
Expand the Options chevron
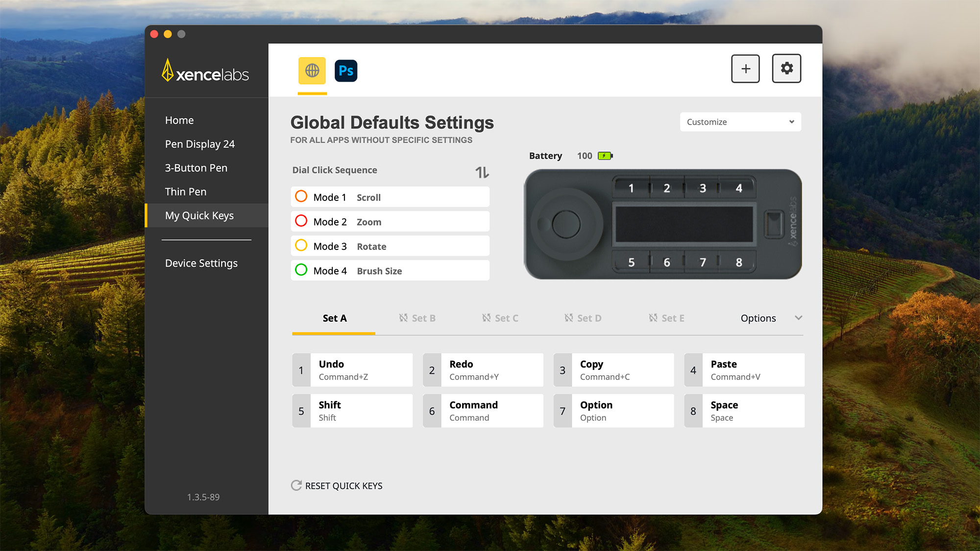tap(798, 318)
